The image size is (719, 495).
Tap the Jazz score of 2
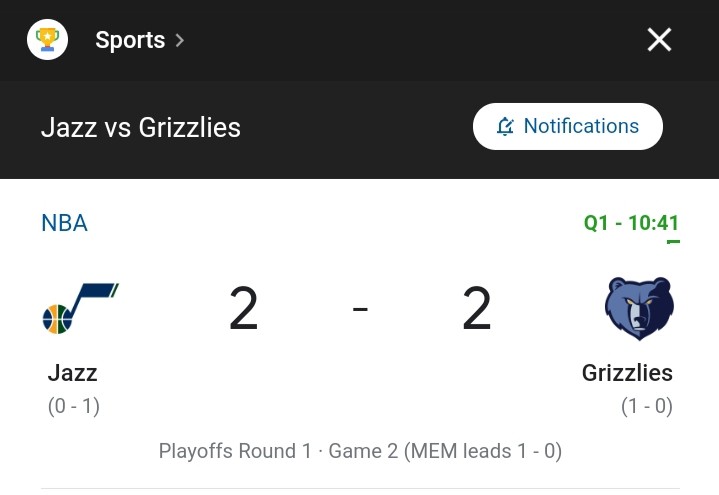243,308
